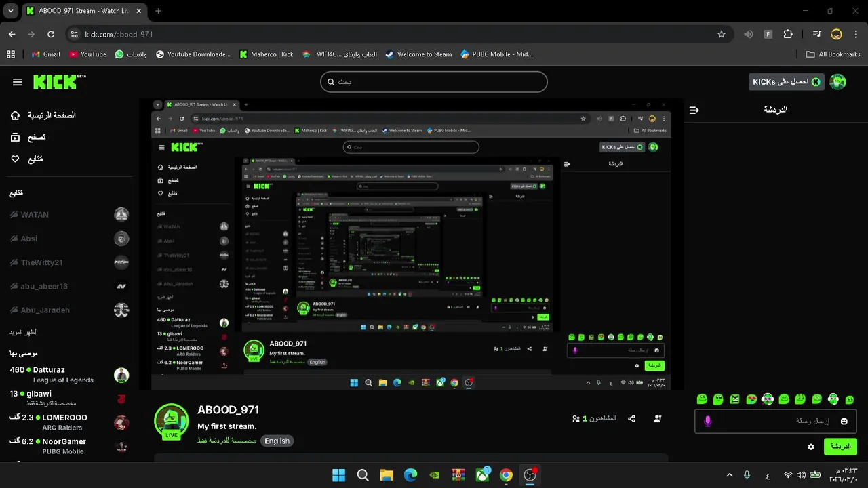This screenshot has height=488, width=868.
Task: Open the مُتابِع following heart sidebar item
Action: [x=26, y=159]
